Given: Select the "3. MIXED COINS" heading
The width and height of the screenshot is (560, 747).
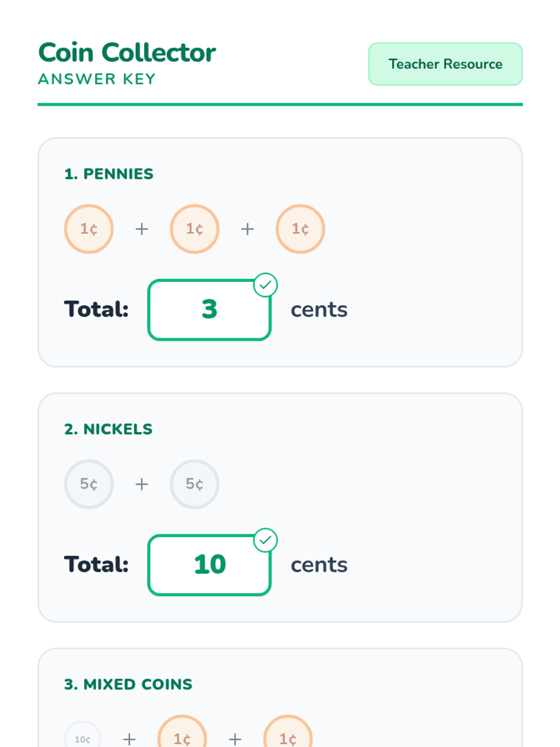Looking at the screenshot, I should [128, 684].
